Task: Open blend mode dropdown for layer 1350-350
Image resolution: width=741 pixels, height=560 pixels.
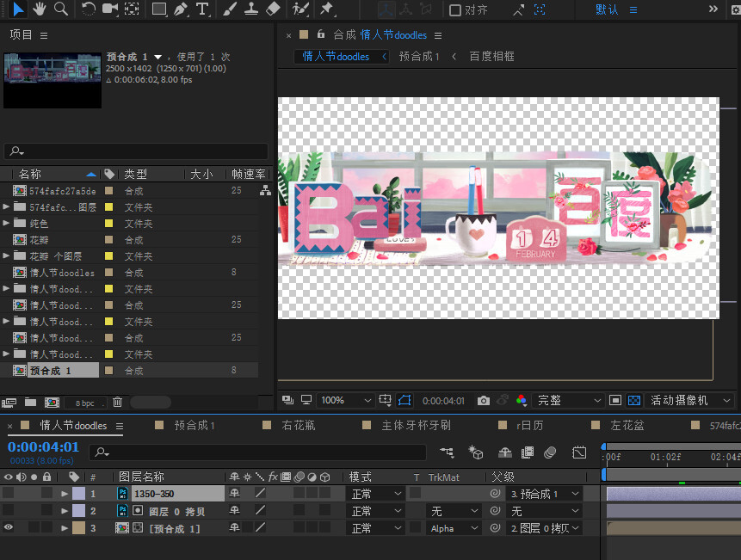Action: click(376, 494)
